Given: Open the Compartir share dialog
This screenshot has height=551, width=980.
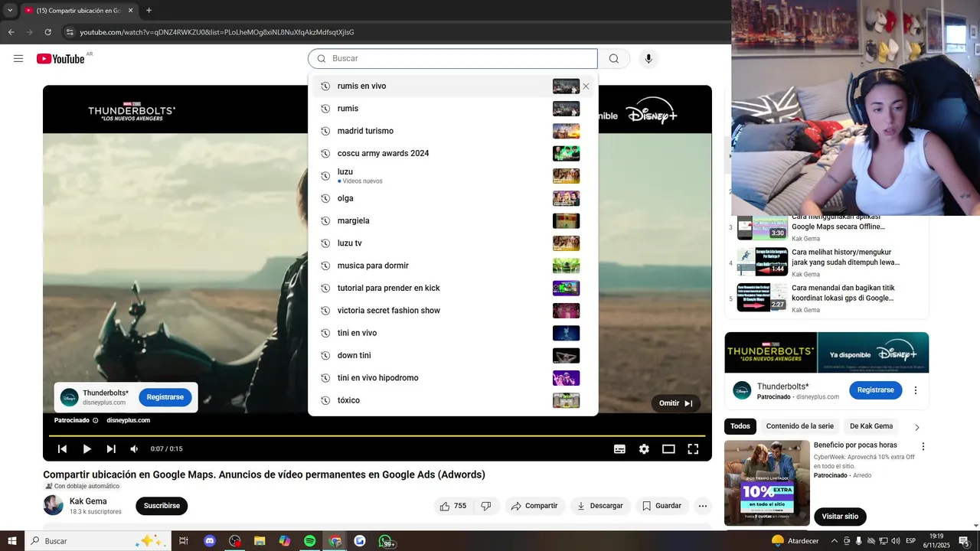Looking at the screenshot, I should click(x=534, y=506).
